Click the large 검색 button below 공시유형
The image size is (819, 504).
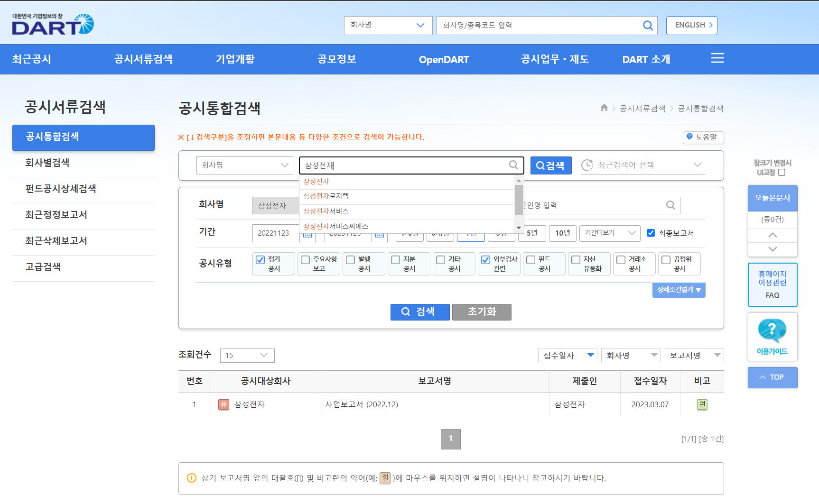420,312
